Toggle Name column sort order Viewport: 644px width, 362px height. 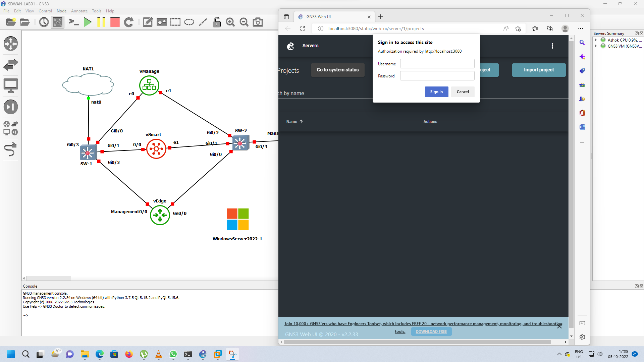coord(294,121)
